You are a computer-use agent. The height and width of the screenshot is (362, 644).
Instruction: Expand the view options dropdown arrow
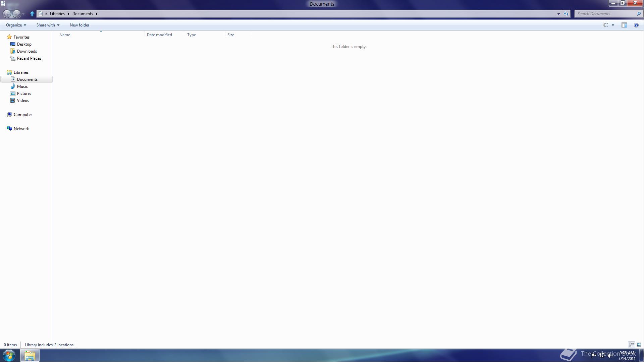613,25
